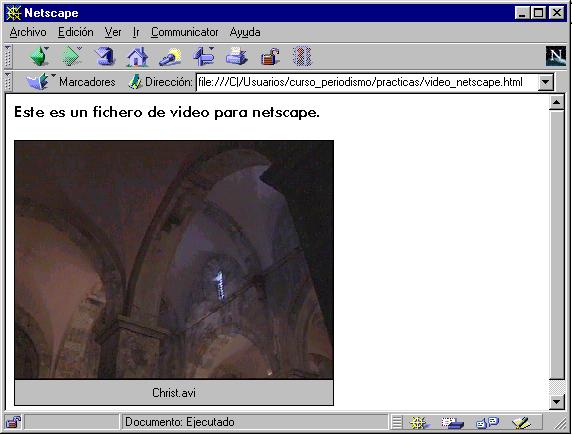Open the Archivo menu
572x435 pixels.
[x=28, y=32]
